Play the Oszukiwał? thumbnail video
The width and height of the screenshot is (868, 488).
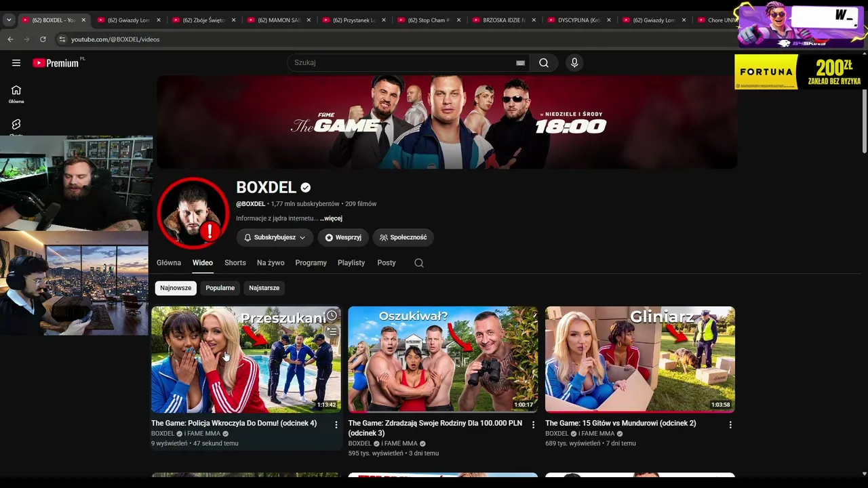point(443,360)
